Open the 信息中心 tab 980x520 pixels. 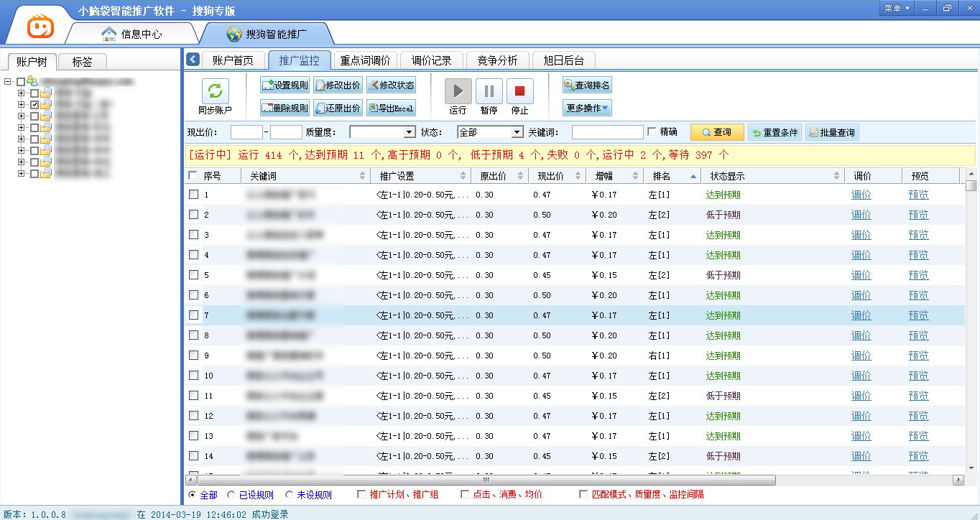coord(131,34)
